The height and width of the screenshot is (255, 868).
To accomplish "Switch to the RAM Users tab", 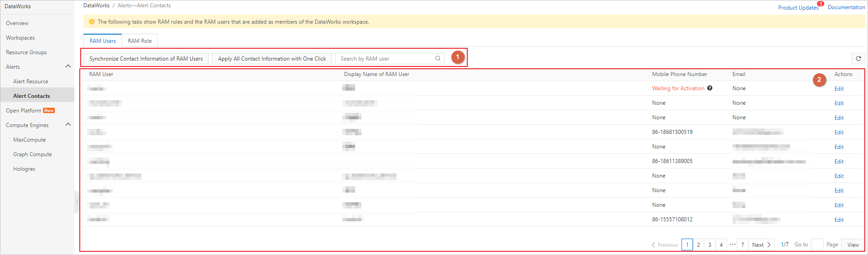I will tap(103, 41).
